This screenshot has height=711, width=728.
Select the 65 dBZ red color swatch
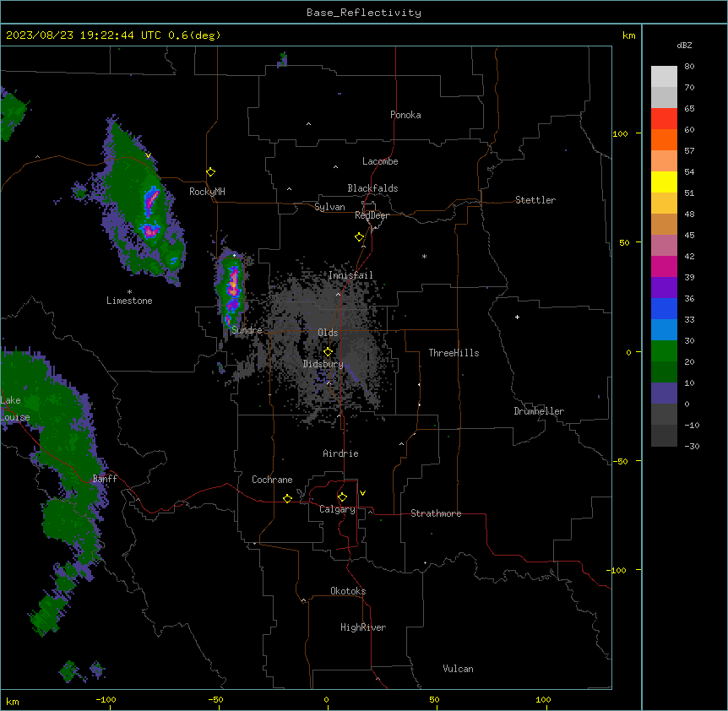[x=664, y=118]
